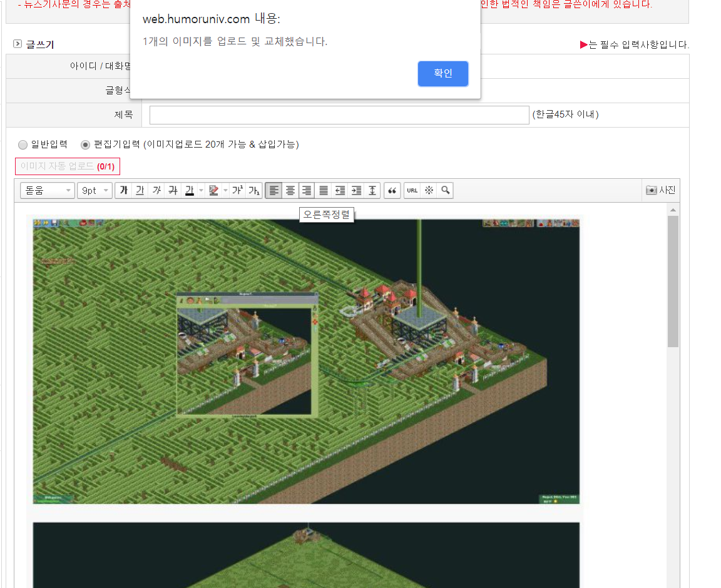
Task: Toggle bold text formatting
Action: tap(124, 191)
